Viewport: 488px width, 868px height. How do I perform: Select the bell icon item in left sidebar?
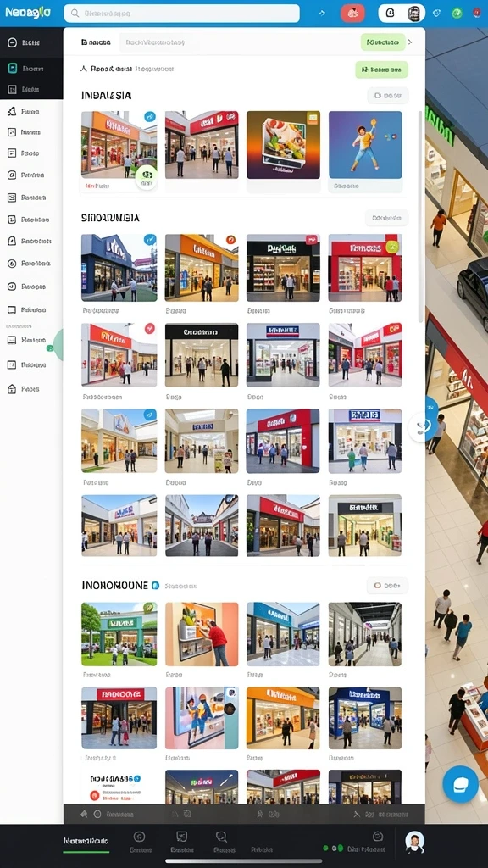(31, 242)
